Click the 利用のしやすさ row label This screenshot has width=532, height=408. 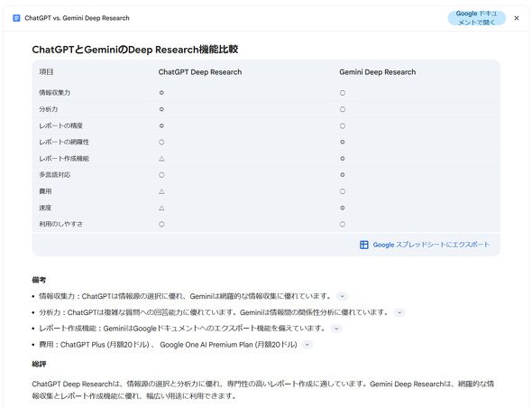(x=60, y=224)
